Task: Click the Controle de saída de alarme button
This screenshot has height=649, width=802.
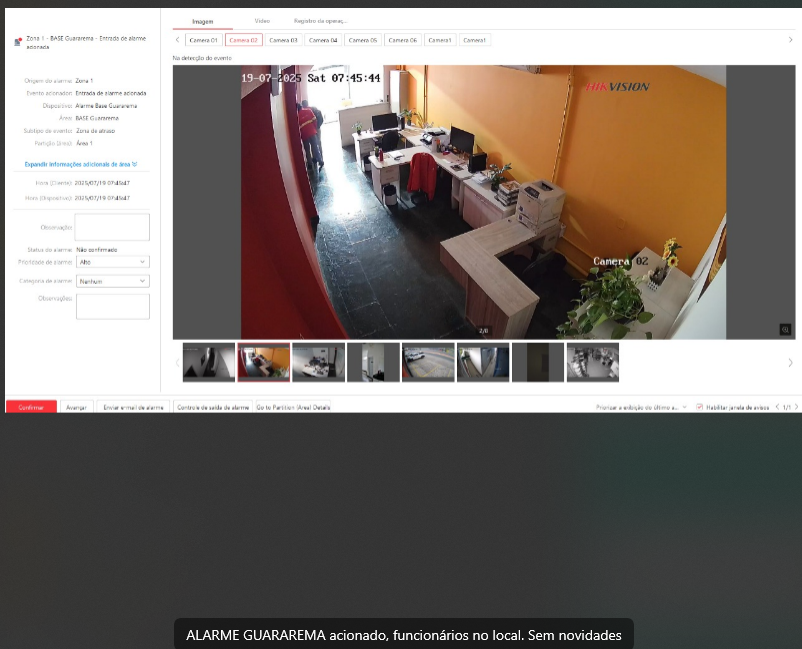Action: 212,408
